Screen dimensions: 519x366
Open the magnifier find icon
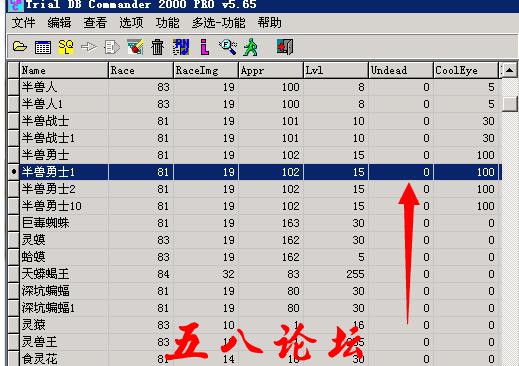pyautogui.click(x=228, y=47)
